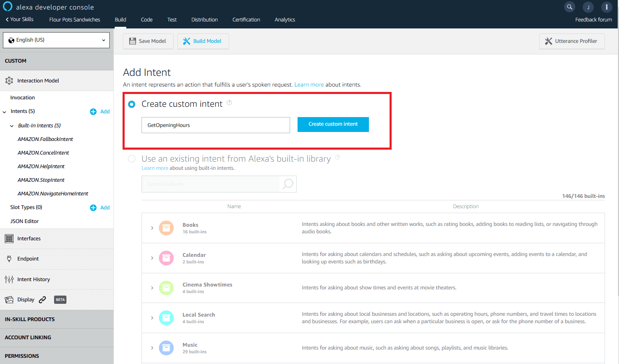
Task: Switch to the Code tab
Action: tap(146, 20)
